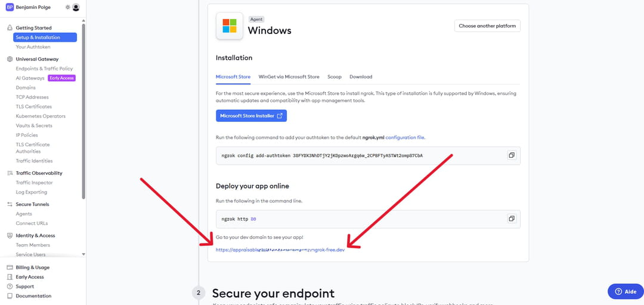The height and width of the screenshot is (305, 644).
Task: Click Choose another platform button
Action: pyautogui.click(x=487, y=26)
